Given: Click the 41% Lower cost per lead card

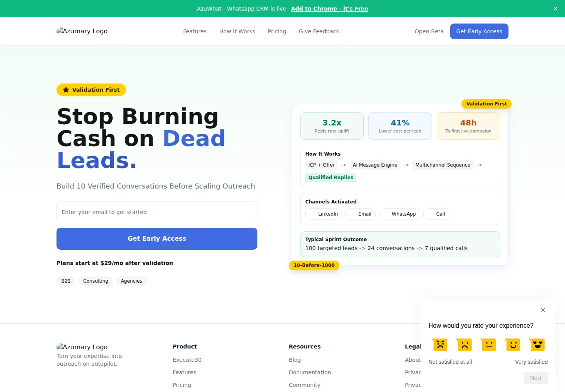Looking at the screenshot, I should click(400, 126).
